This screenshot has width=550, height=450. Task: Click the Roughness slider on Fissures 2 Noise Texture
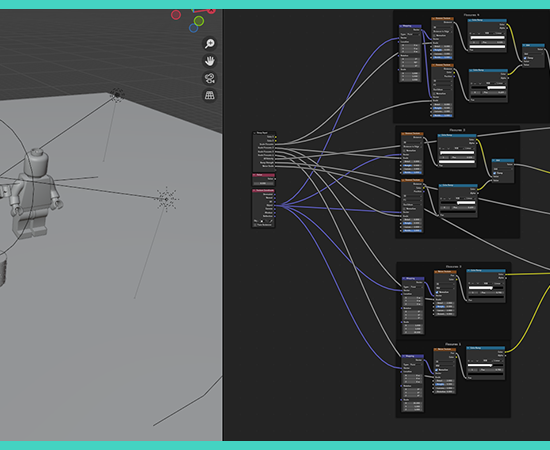point(445,307)
